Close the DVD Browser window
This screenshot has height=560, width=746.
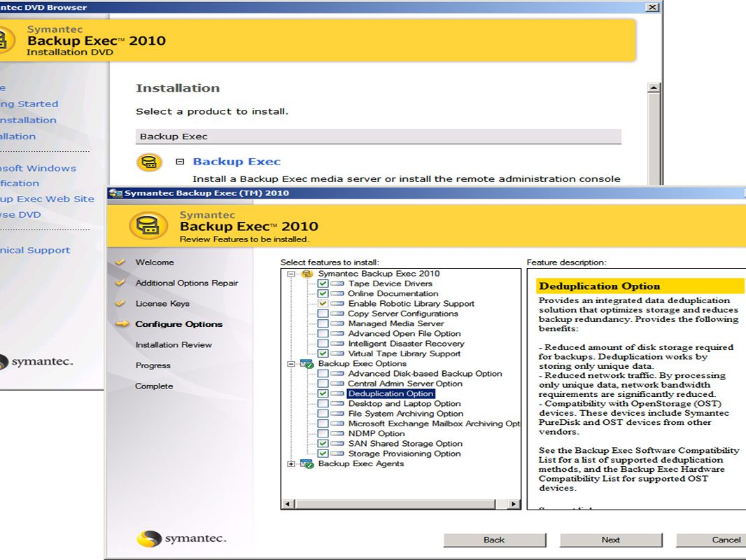(x=652, y=7)
